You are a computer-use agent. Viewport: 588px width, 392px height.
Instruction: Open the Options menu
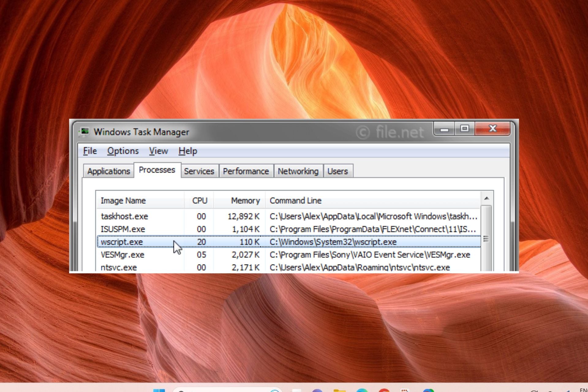123,151
